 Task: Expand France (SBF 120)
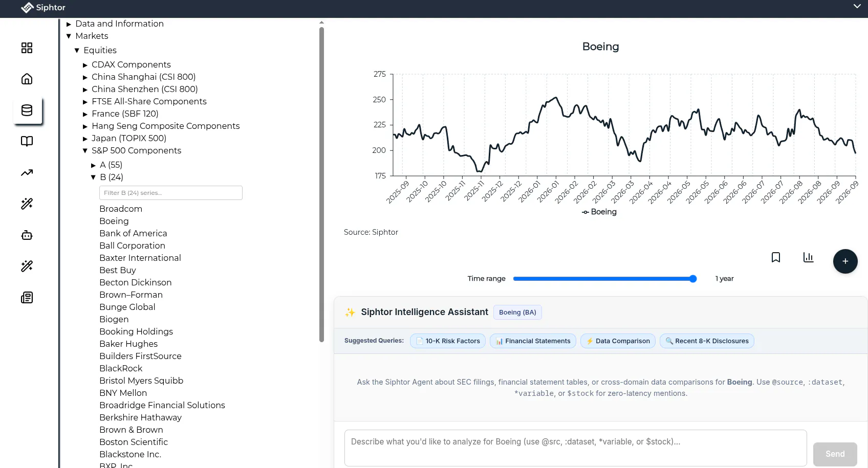pyautogui.click(x=85, y=114)
